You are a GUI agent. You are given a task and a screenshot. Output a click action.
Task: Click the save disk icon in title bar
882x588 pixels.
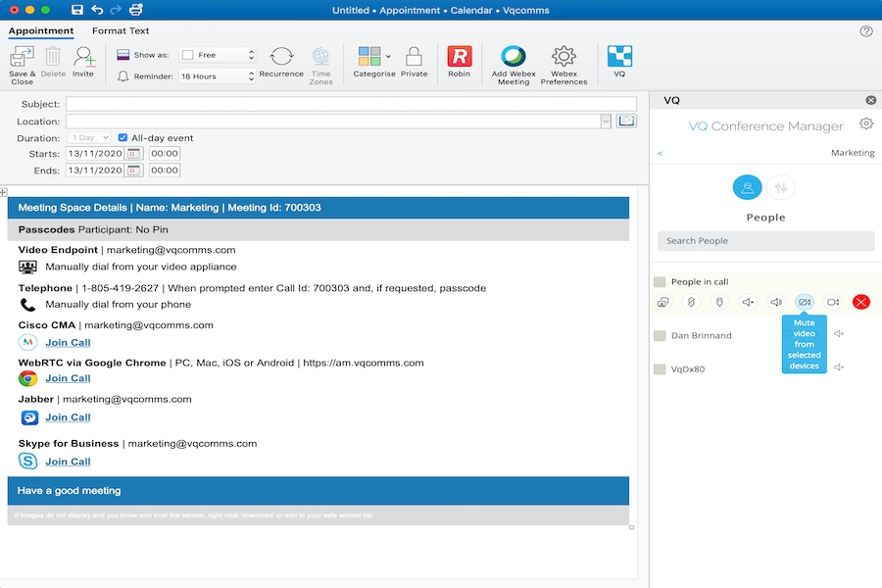pyautogui.click(x=77, y=10)
